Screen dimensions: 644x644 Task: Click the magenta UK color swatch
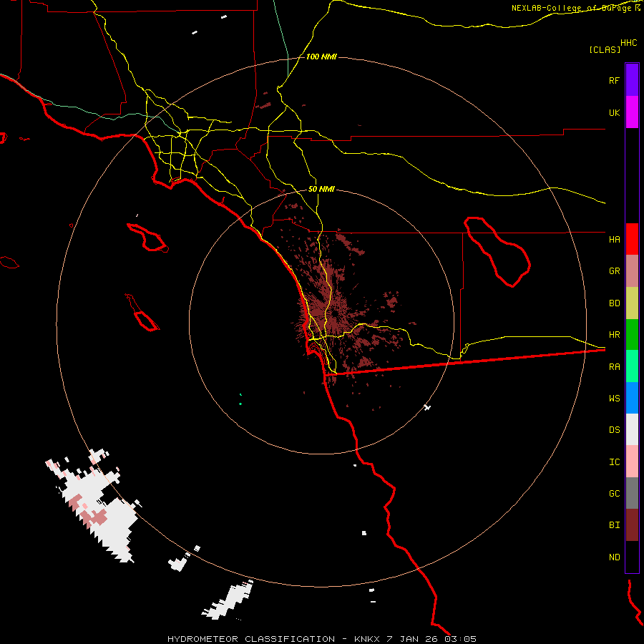pyautogui.click(x=632, y=112)
